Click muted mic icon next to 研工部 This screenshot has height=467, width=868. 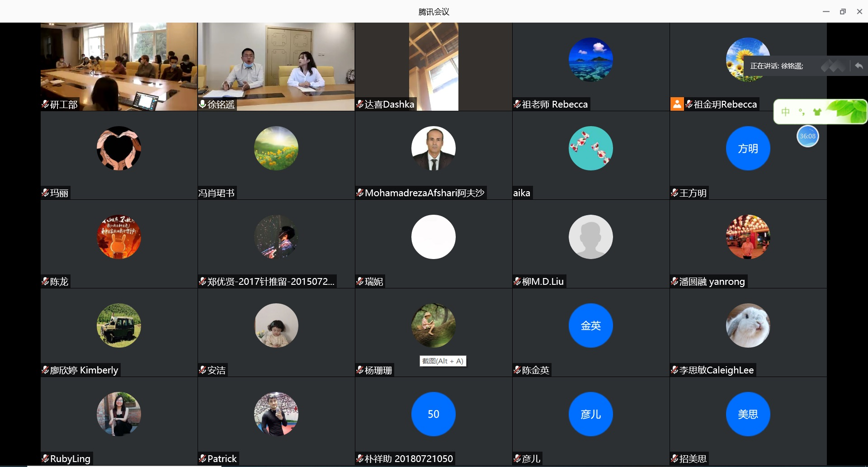tap(45, 104)
